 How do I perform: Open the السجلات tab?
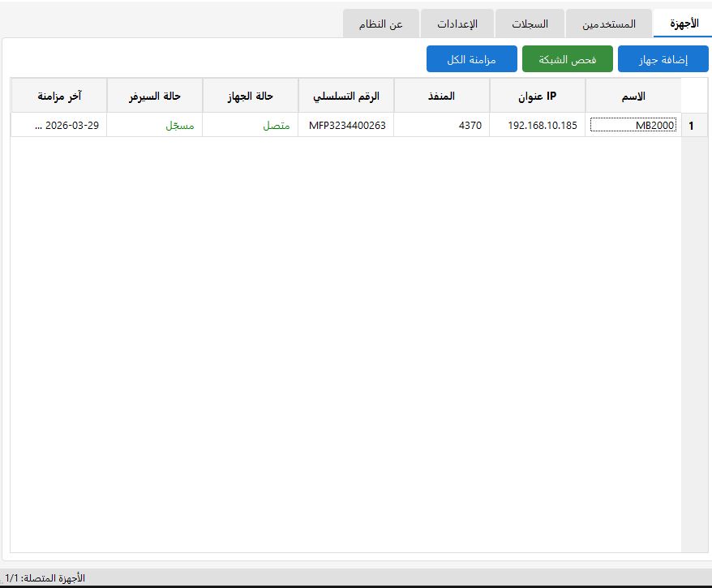[530, 24]
